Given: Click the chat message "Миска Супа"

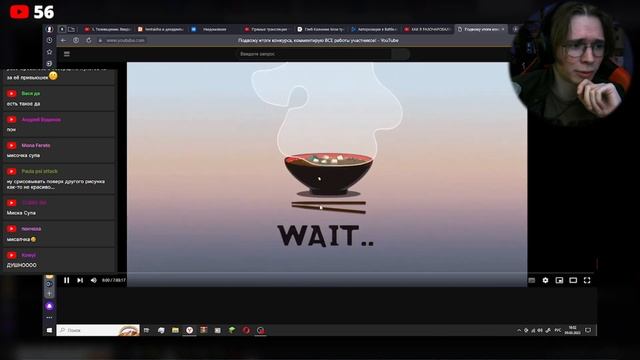Looking at the screenshot, I should click(21, 213).
